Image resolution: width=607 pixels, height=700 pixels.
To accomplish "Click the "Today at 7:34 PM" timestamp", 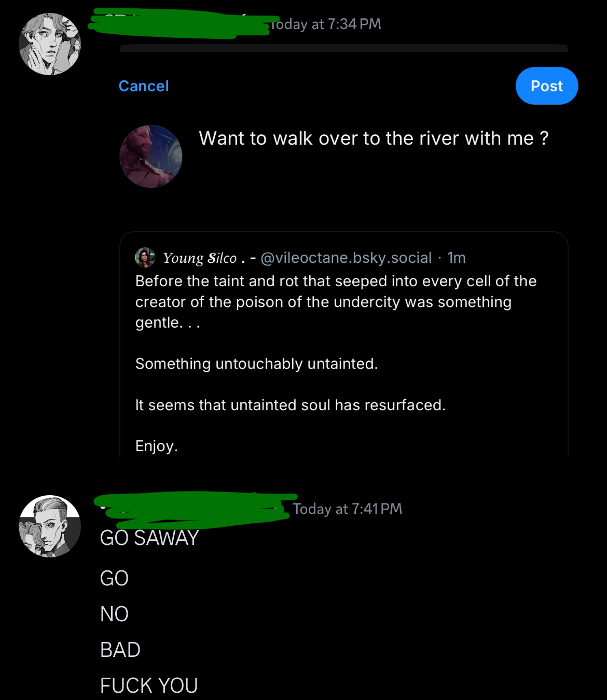I will pos(327,24).
